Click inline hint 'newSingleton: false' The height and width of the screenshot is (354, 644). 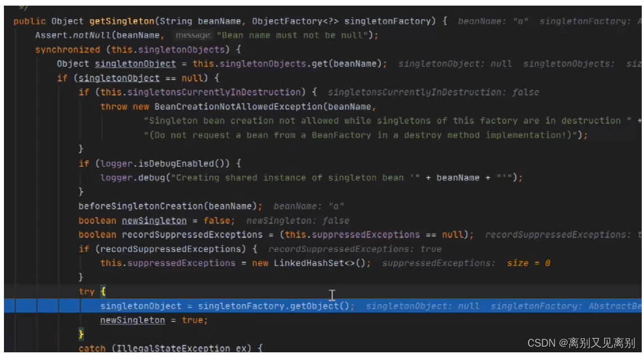[x=298, y=221]
